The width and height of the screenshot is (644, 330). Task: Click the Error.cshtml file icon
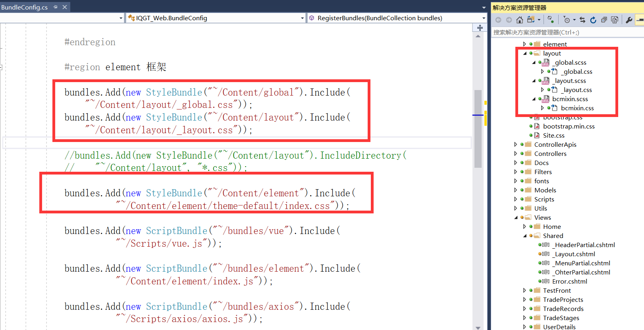tap(546, 281)
